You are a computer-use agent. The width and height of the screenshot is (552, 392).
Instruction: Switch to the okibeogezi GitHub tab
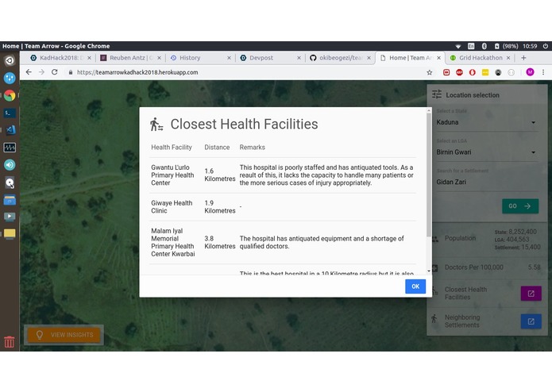click(338, 58)
